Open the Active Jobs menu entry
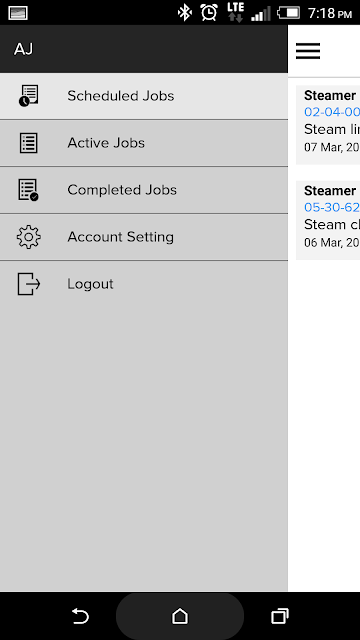This screenshot has width=360, height=640. coord(144,143)
